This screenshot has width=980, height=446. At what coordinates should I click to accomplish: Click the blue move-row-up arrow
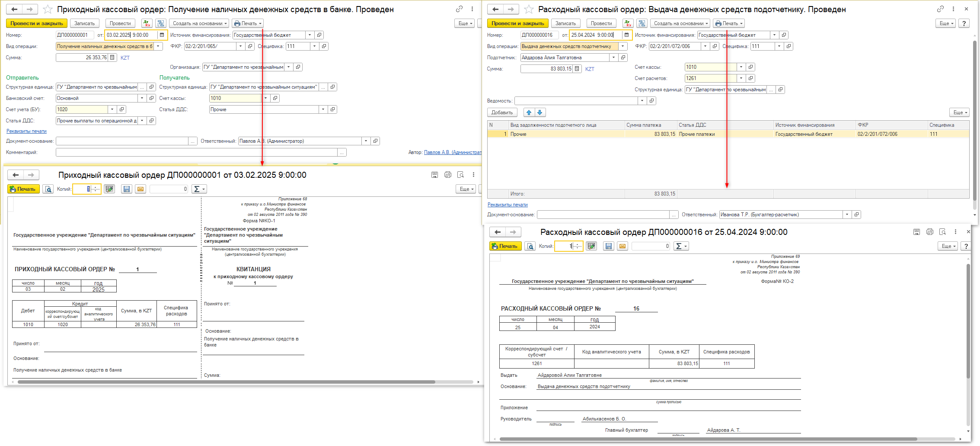(529, 112)
